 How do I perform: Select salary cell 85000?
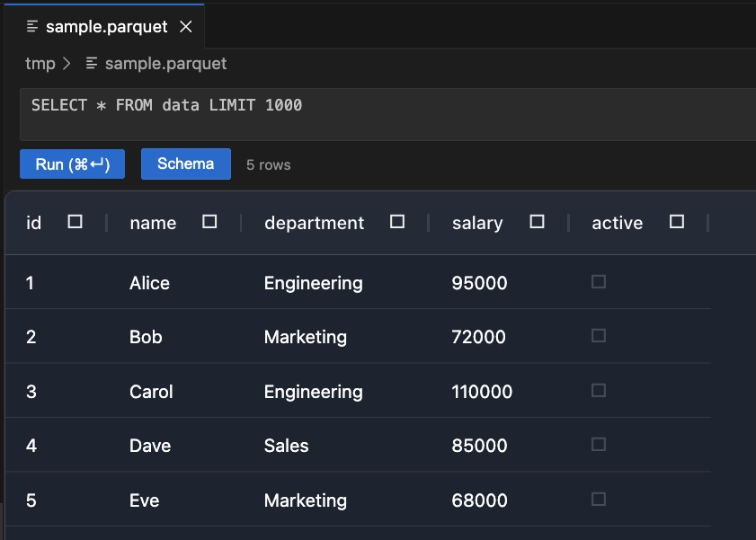pos(479,446)
